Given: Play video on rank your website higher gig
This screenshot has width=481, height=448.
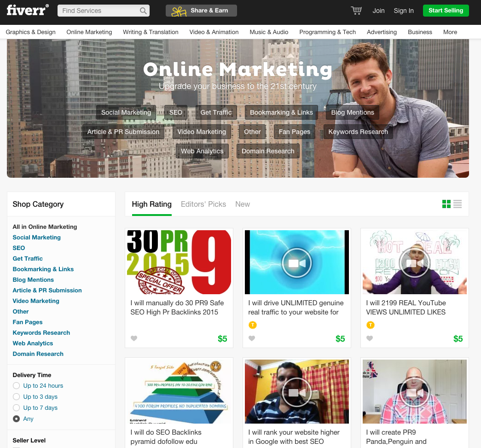Looking at the screenshot, I should [296, 392].
